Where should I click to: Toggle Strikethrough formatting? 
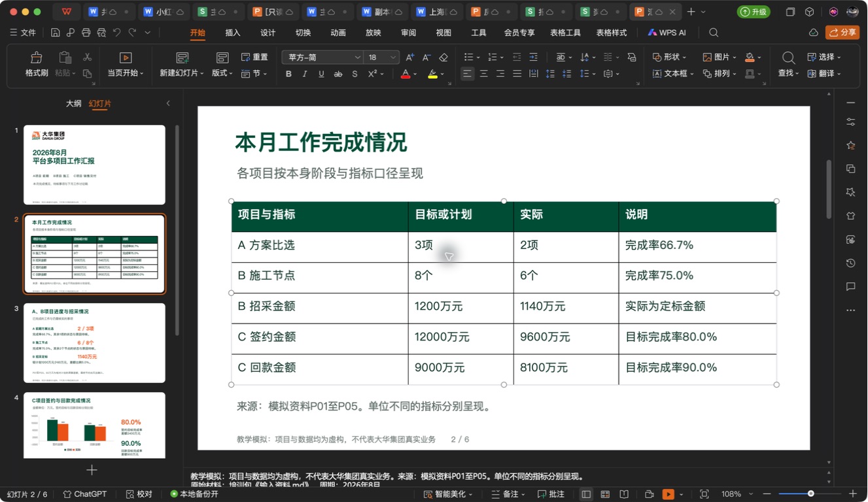tap(338, 74)
